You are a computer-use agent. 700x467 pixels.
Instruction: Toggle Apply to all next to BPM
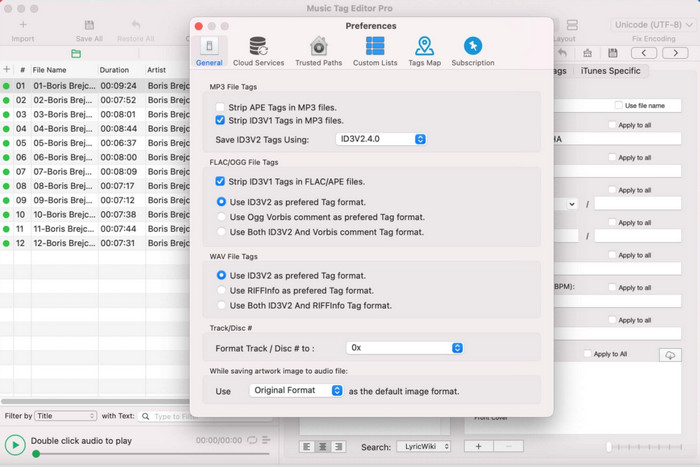pyautogui.click(x=612, y=288)
